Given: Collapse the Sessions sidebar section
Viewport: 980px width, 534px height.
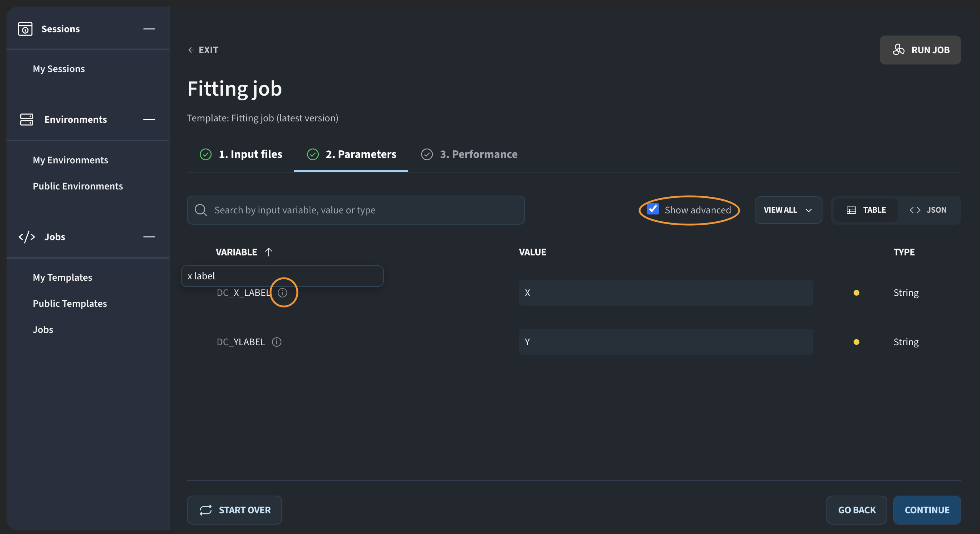Looking at the screenshot, I should 149,29.
